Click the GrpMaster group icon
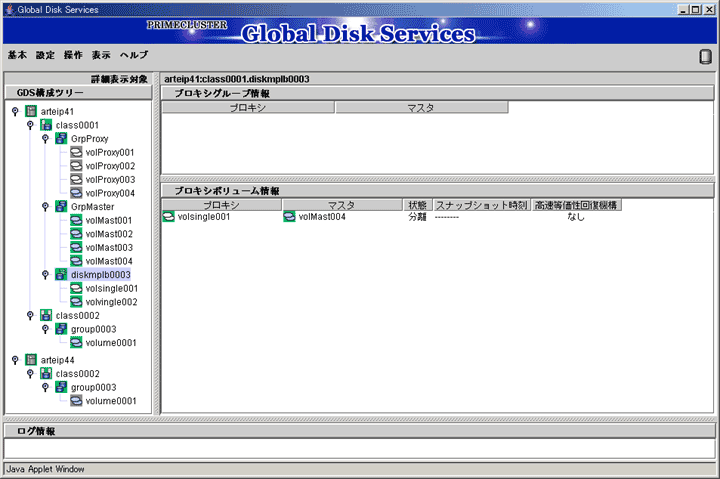 click(x=61, y=206)
